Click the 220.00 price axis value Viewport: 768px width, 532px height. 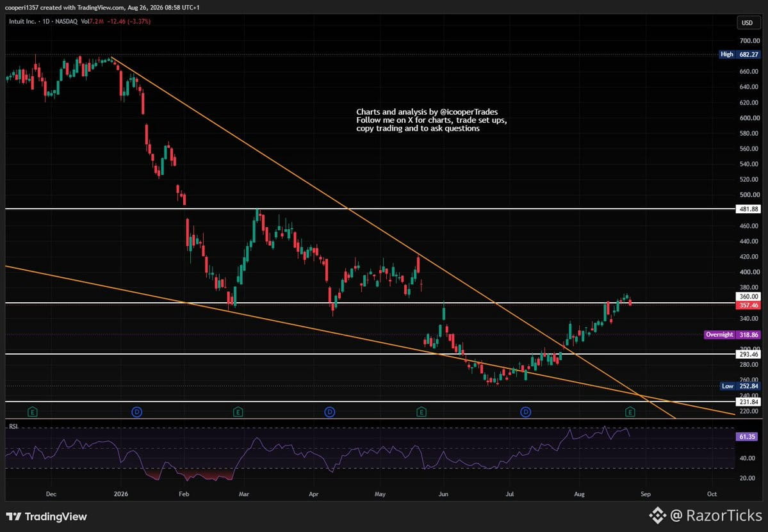749,411
